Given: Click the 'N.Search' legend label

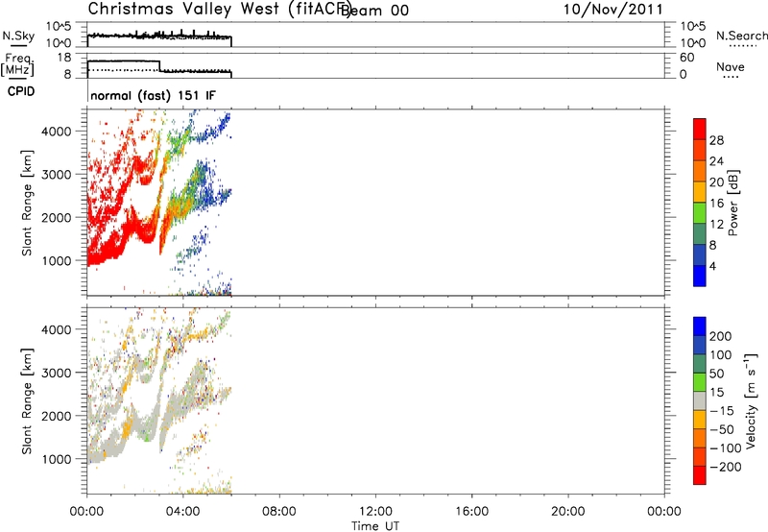Looking at the screenshot, I should 742,36.
